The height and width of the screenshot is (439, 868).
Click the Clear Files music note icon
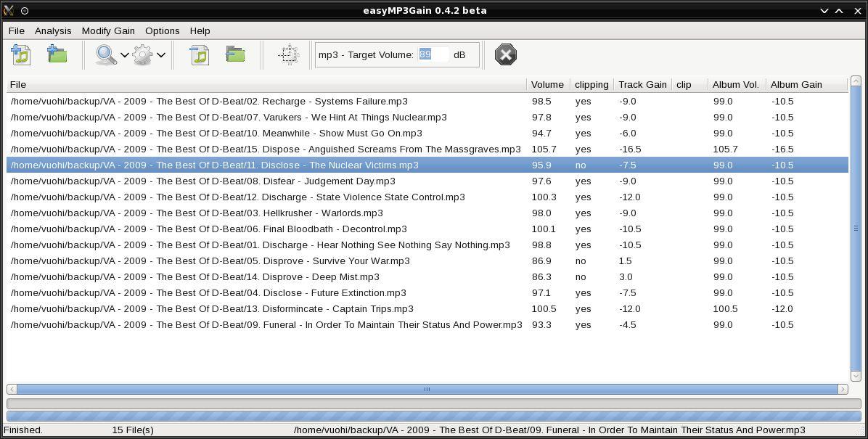(x=200, y=55)
